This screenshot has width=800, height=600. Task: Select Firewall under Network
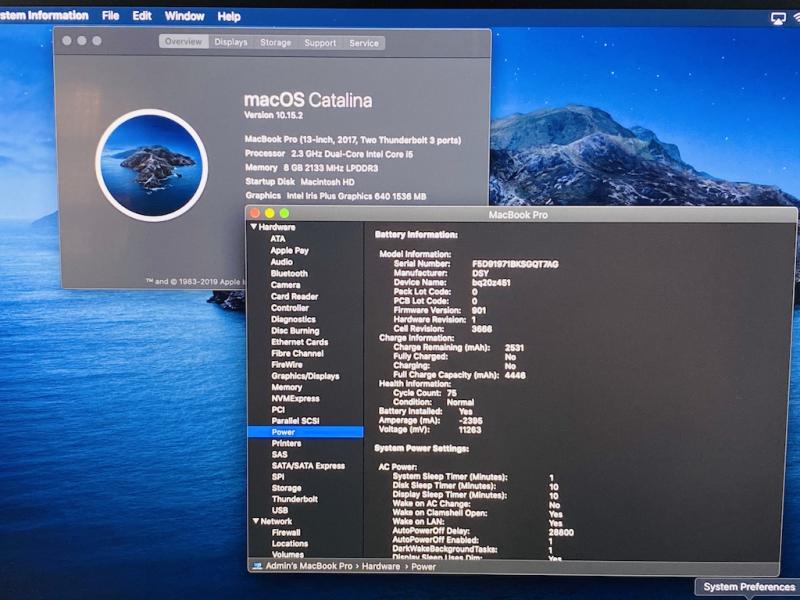[286, 532]
